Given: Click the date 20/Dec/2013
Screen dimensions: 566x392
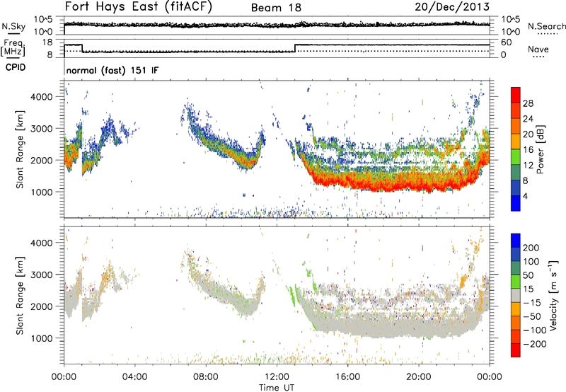Looking at the screenshot, I should pos(452,6).
